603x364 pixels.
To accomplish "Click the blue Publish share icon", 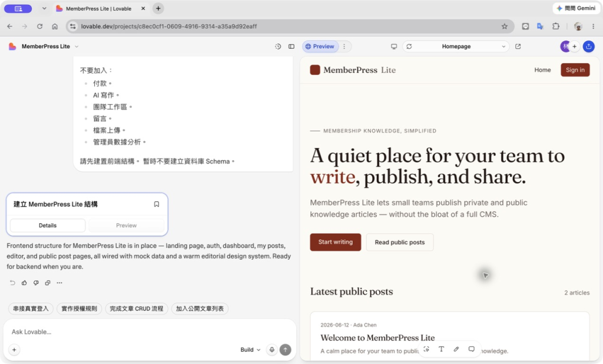I will [x=588, y=47].
